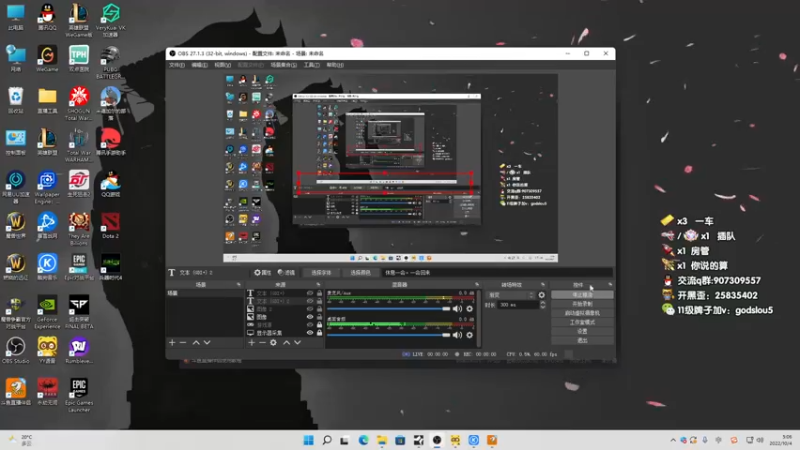Open the Dota 2 desktop shortcut
Image resolution: width=800 pixels, height=450 pixels.
tap(110, 225)
